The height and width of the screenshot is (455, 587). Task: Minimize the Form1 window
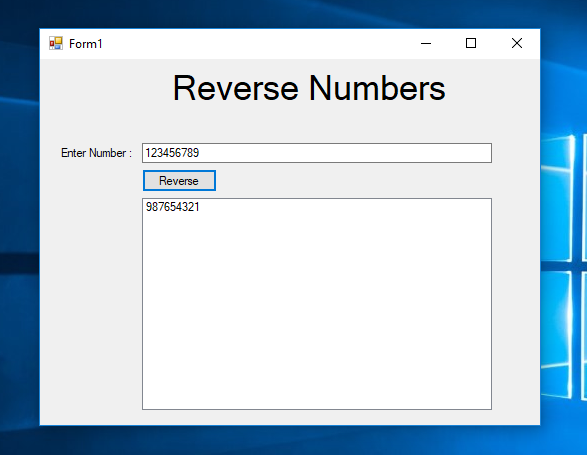[426, 43]
